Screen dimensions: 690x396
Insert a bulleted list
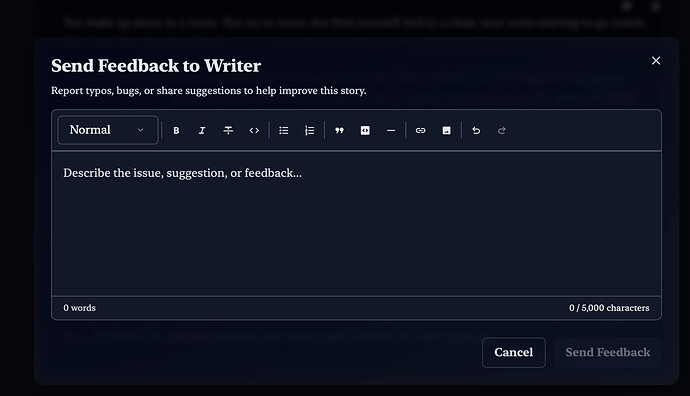[x=284, y=131]
